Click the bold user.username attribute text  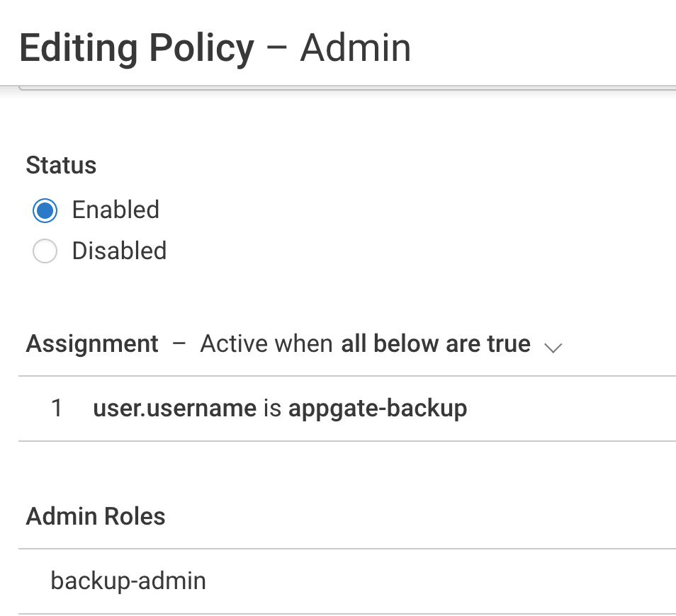pyautogui.click(x=175, y=408)
